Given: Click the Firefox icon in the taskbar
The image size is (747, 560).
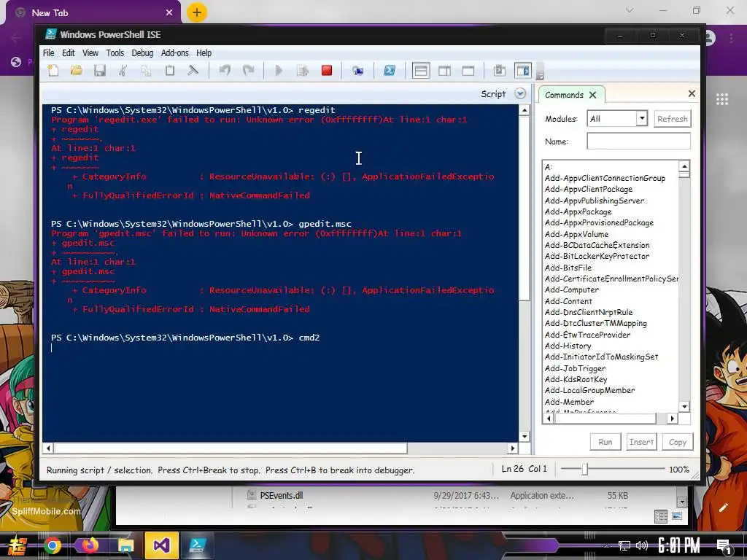Looking at the screenshot, I should point(89,545).
